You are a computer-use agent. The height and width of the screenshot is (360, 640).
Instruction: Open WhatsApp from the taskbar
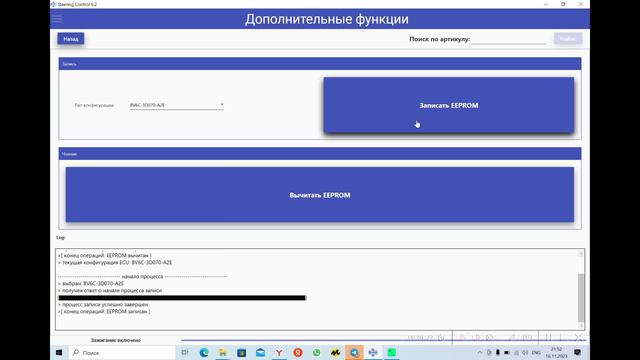click(317, 353)
